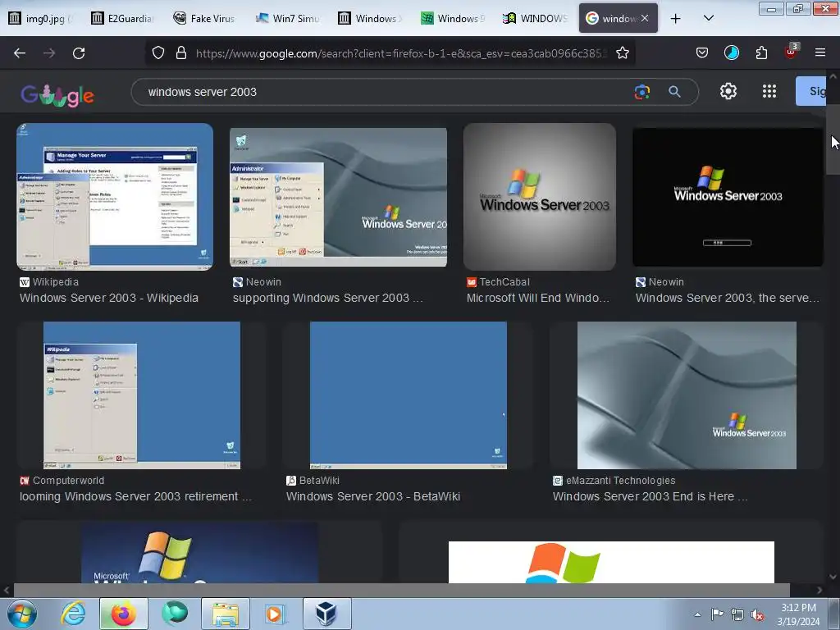840x630 pixels.
Task: Open Neowin black boot screen thumbnail
Action: pyautogui.click(x=728, y=197)
